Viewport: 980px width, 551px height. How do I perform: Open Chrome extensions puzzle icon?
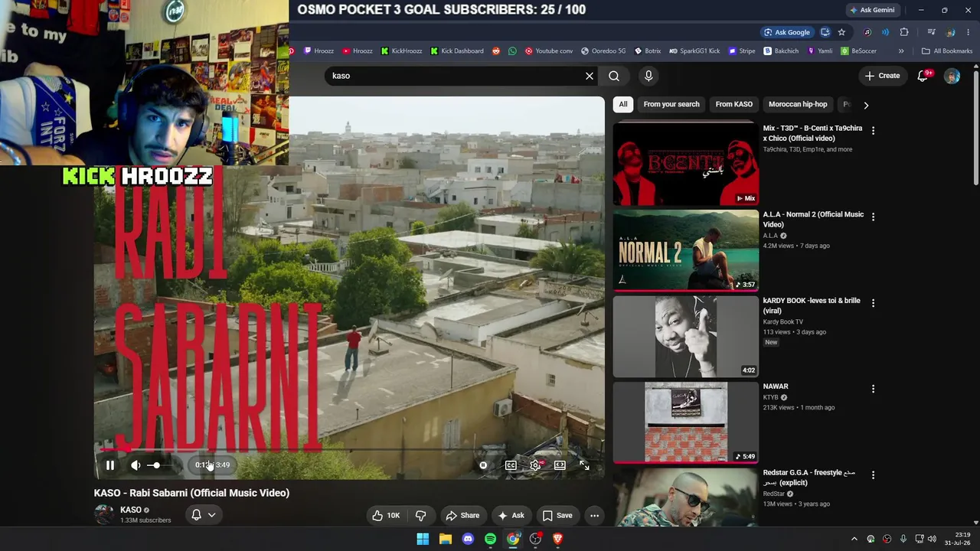904,32
